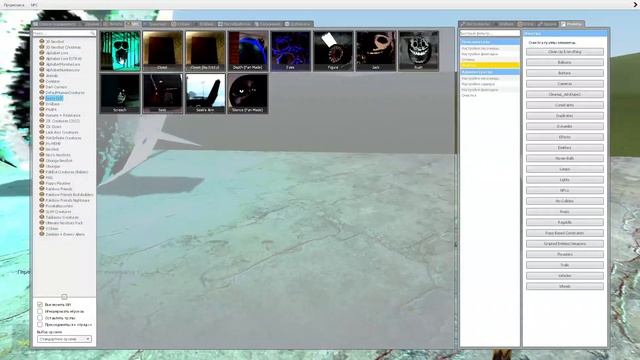640x360 pixels.
Task: Clean up Balloons
Action: click(564, 62)
